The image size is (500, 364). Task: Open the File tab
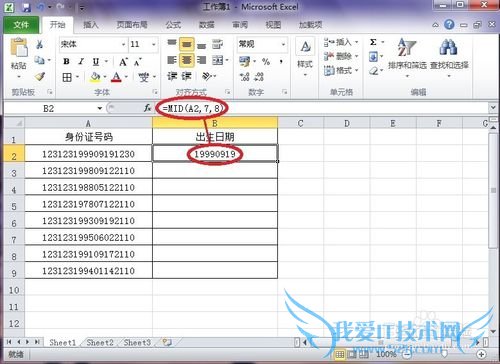[21, 25]
